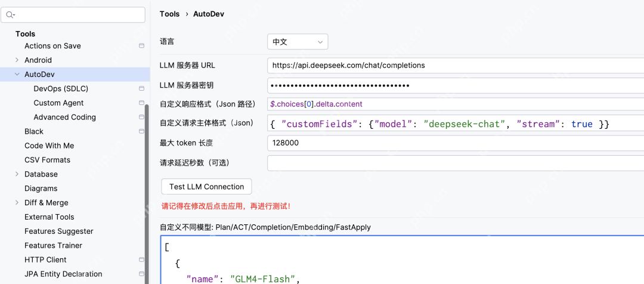The height and width of the screenshot is (284, 644).
Task: Click the red reminder text 请记得在修改后点击应用
Action: point(227,206)
